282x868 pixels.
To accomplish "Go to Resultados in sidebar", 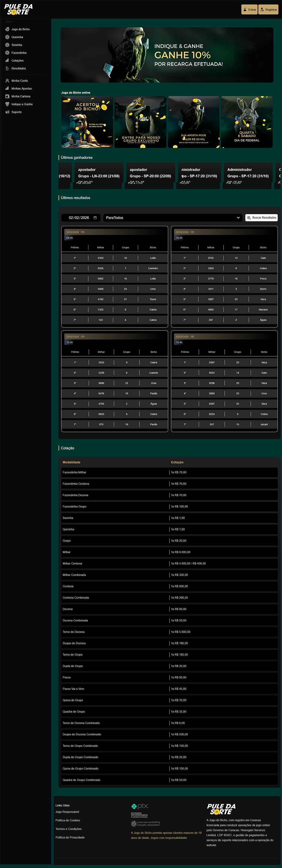I will [18, 69].
